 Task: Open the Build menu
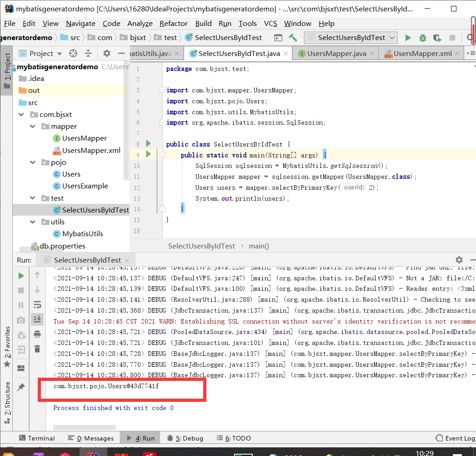203,23
